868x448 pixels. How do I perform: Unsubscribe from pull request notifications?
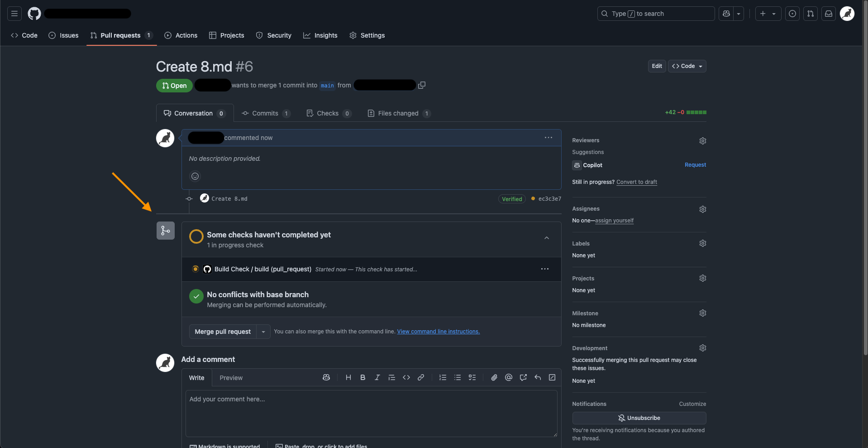tap(639, 418)
